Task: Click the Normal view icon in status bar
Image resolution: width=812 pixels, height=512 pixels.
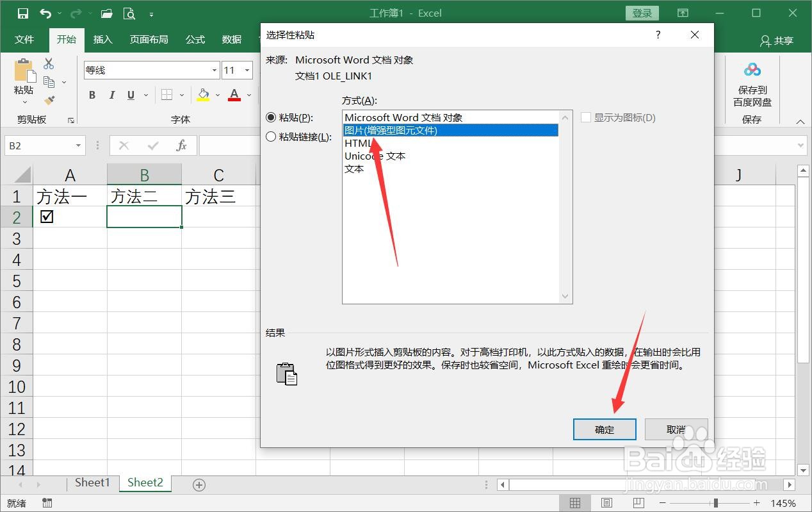Action: tap(575, 503)
